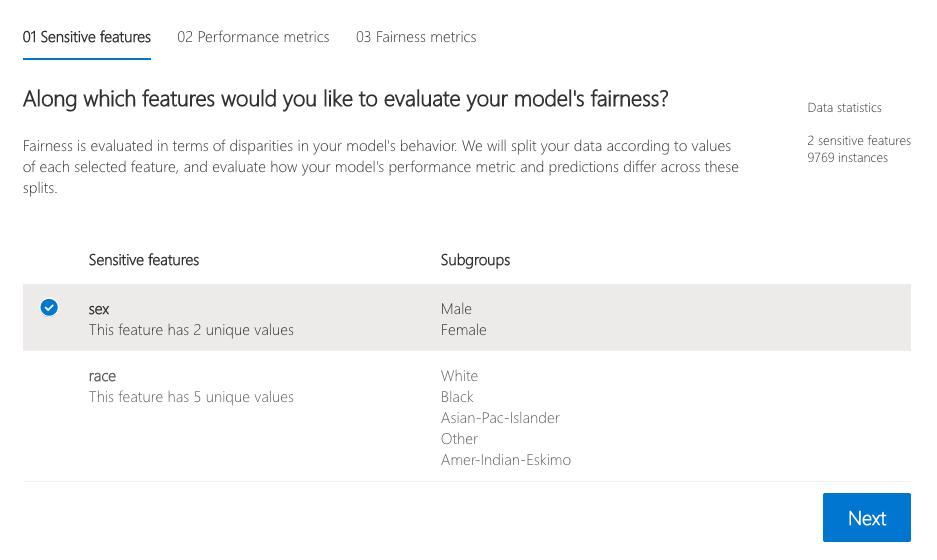Click the sex feature name label
Viewport: 937px width, 560px height.
pos(99,309)
